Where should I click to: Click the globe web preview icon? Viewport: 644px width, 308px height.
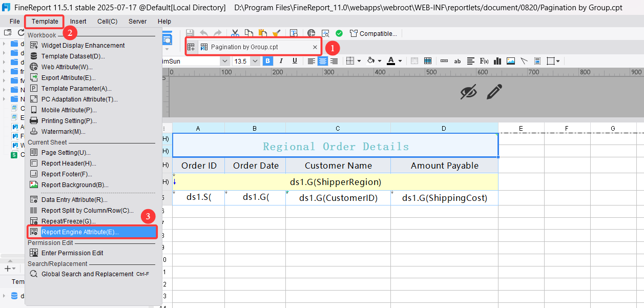[x=311, y=33]
